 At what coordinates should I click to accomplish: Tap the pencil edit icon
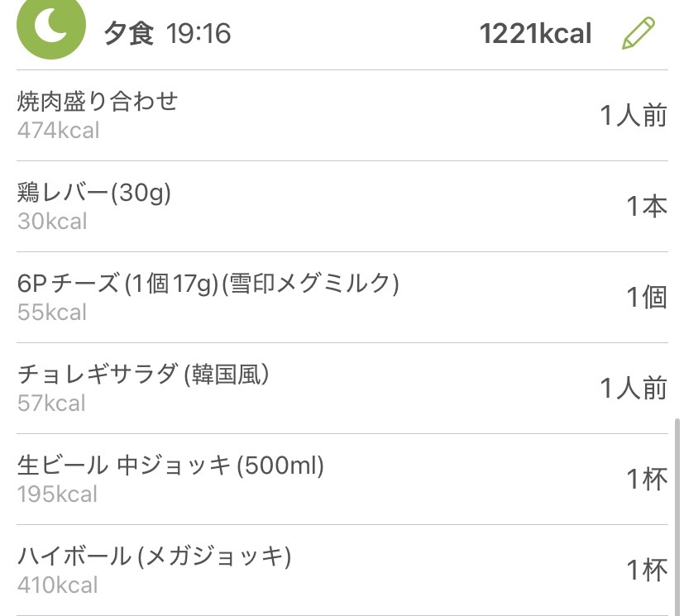coord(638,33)
